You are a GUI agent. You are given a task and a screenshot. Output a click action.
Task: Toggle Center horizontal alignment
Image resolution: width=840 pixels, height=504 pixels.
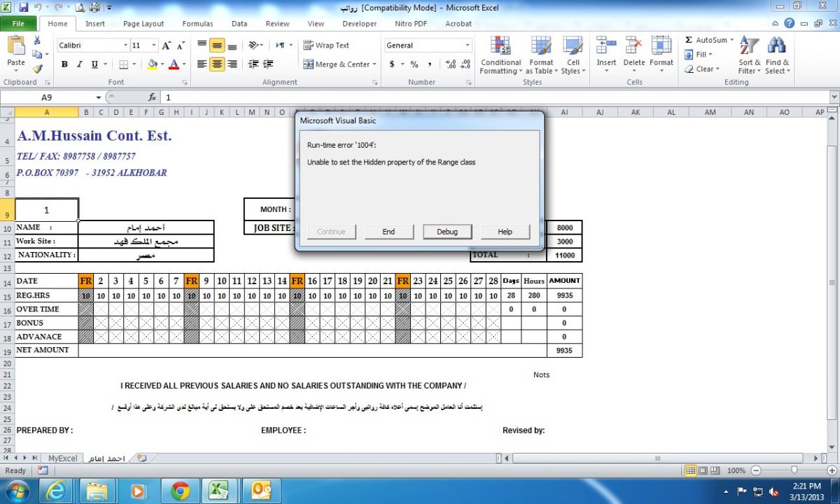click(x=217, y=64)
